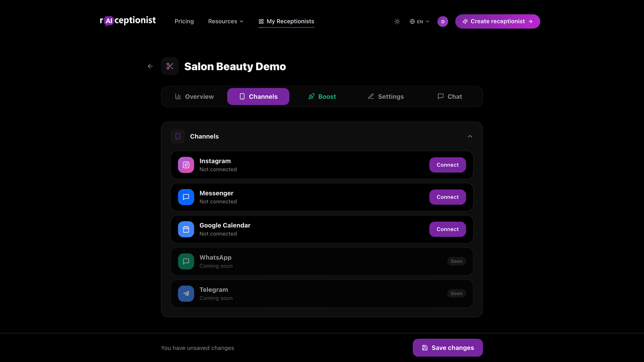Connect Instagram channel
644x362 pixels.
click(x=447, y=165)
